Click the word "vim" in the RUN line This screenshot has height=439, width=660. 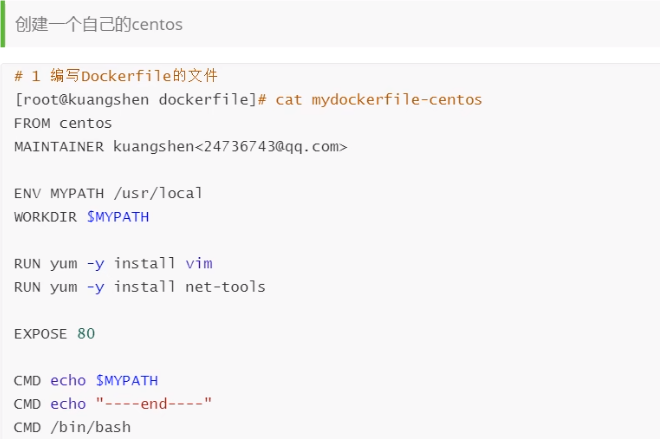coord(199,263)
